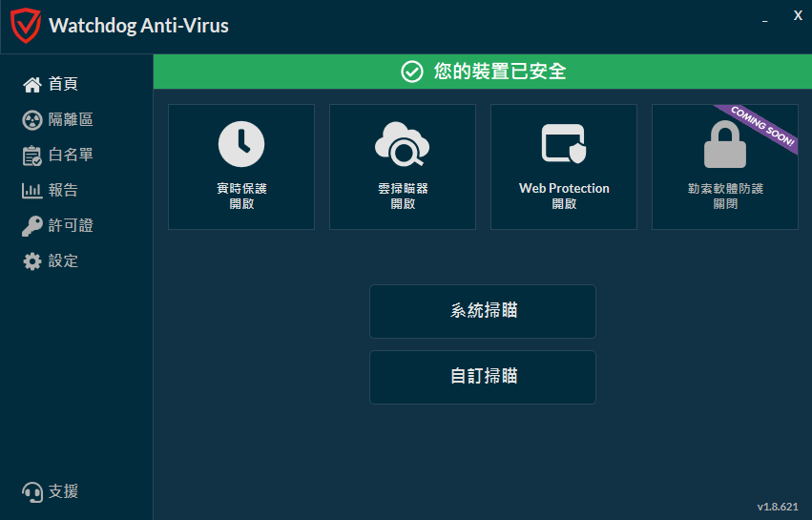This screenshot has height=520, width=812.
Task: Open the 首頁 home page
Action: pyautogui.click(x=63, y=84)
